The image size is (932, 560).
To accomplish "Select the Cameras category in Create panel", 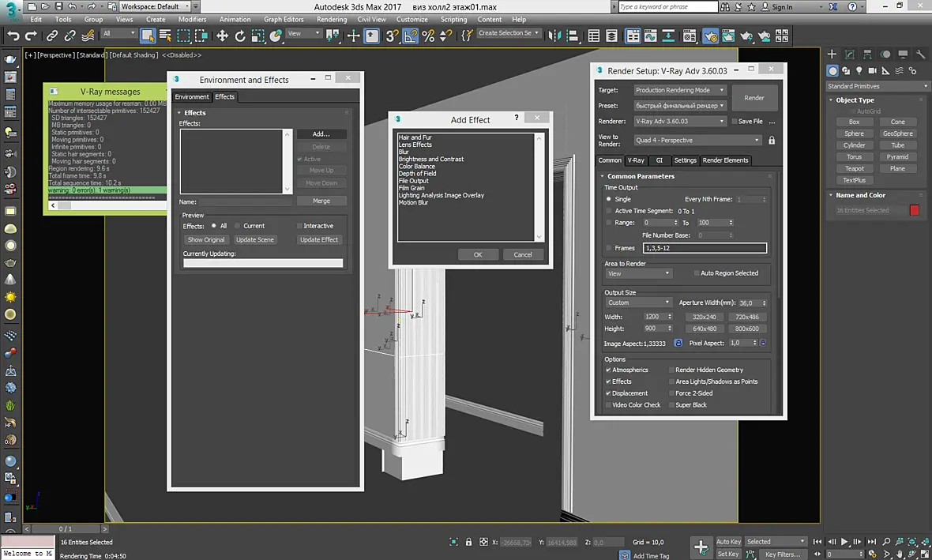I will [x=873, y=71].
